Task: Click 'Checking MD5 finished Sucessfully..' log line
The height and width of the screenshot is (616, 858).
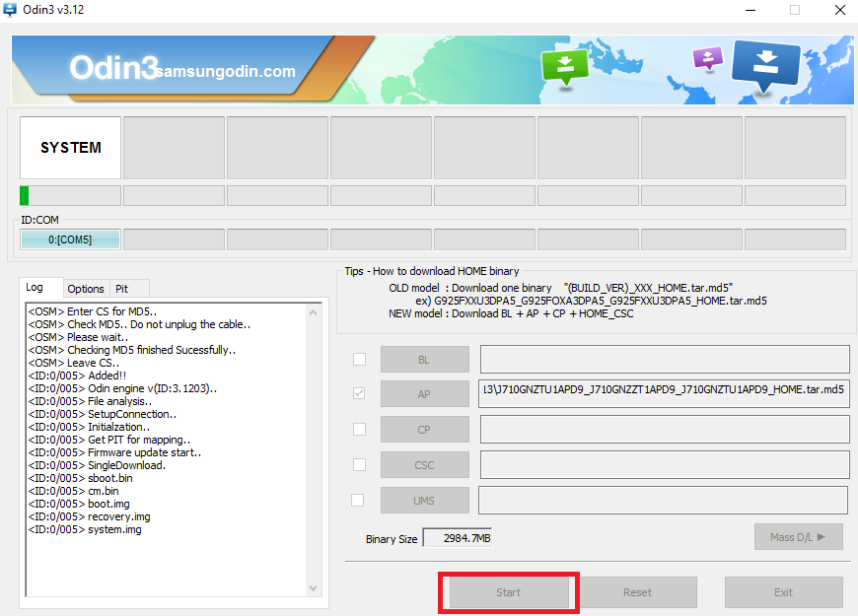Action: tap(132, 350)
